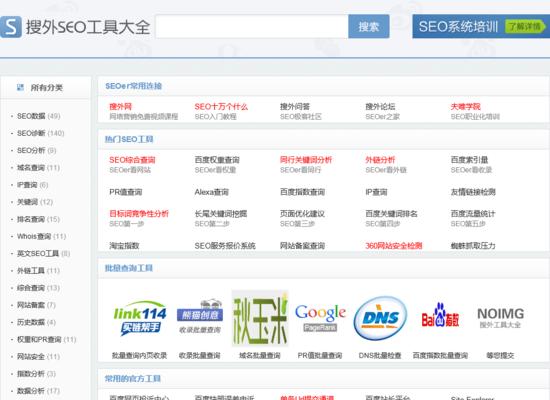Open the 百度关键词排名 tool

coord(391,213)
